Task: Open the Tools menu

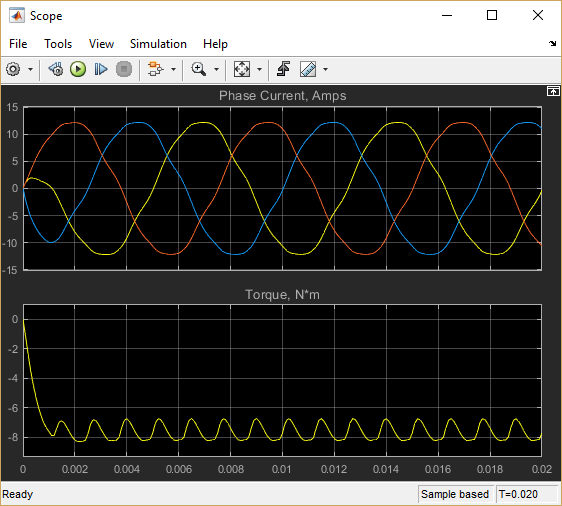Action: click(x=58, y=44)
